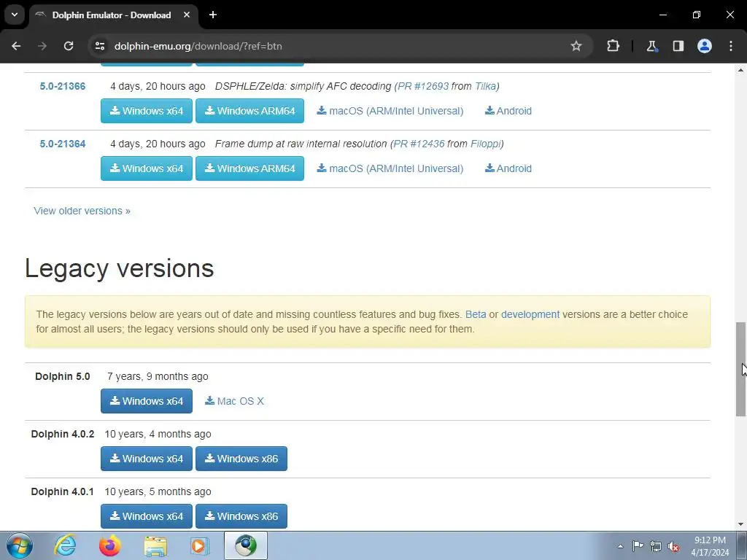Download Dolphin 4.0.2 Windows x86

coord(241,459)
